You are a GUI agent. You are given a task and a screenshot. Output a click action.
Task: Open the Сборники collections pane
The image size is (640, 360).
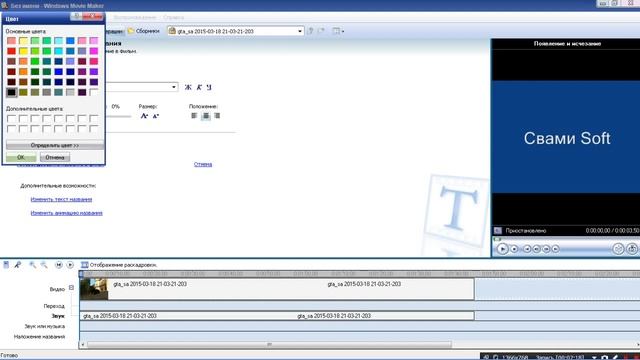pos(143,31)
